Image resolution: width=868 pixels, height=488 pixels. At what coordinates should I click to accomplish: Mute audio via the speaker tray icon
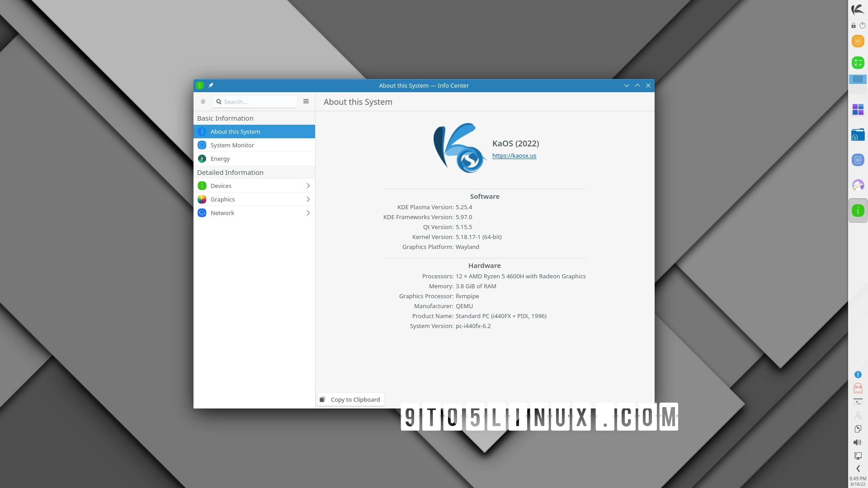click(857, 442)
